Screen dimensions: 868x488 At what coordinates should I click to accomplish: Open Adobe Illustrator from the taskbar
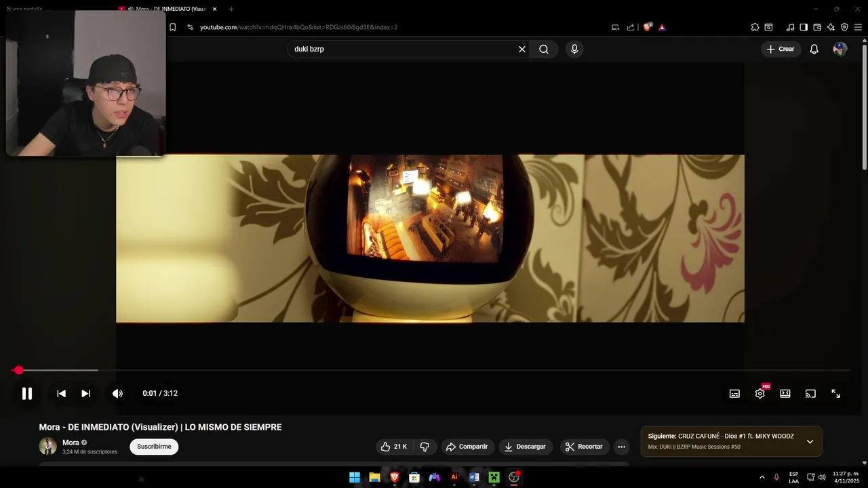[454, 477]
